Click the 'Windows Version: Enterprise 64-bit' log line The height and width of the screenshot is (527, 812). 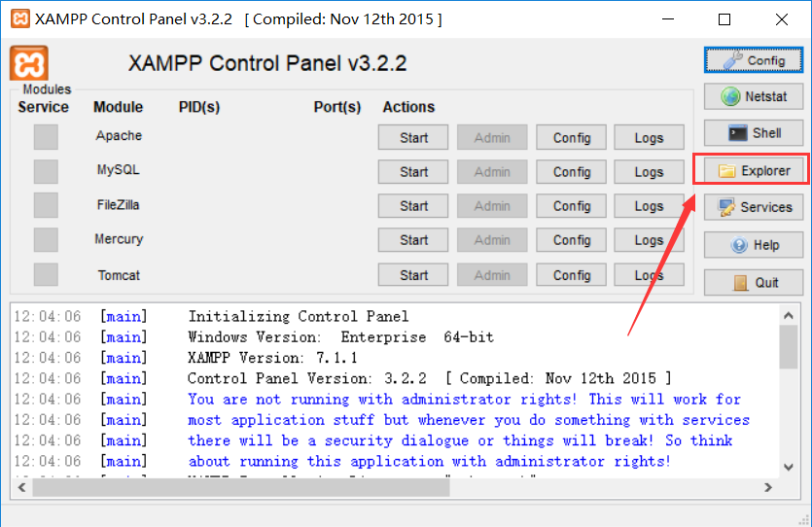tap(340, 337)
